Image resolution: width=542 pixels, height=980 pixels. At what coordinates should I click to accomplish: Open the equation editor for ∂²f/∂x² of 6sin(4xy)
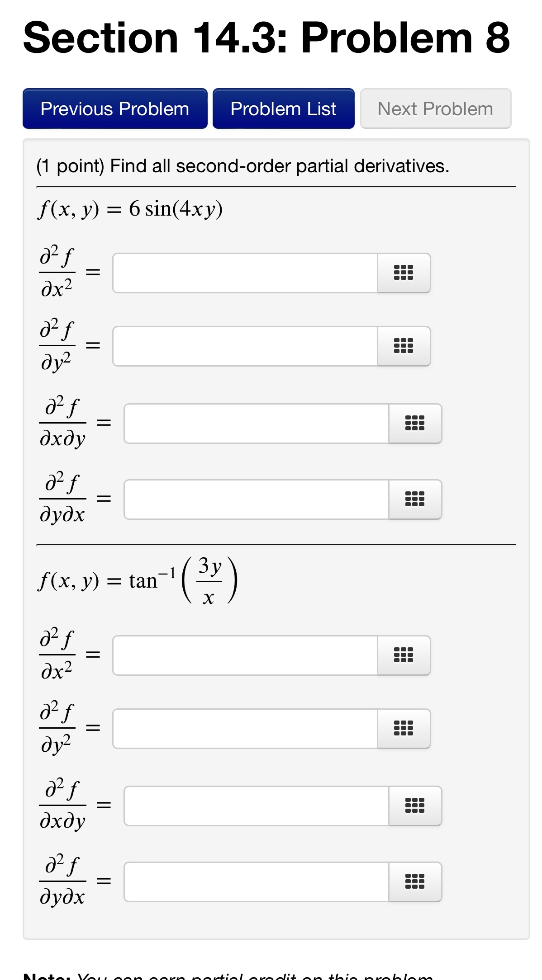click(404, 273)
